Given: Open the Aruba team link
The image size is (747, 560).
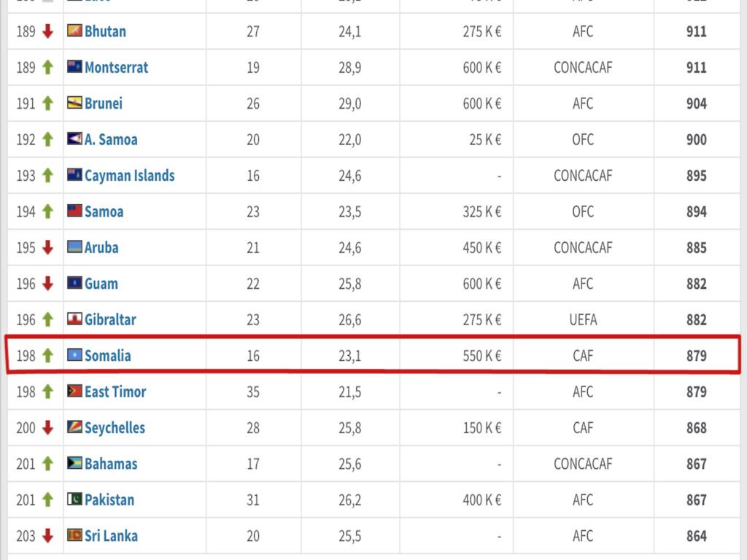Looking at the screenshot, I should click(101, 248).
